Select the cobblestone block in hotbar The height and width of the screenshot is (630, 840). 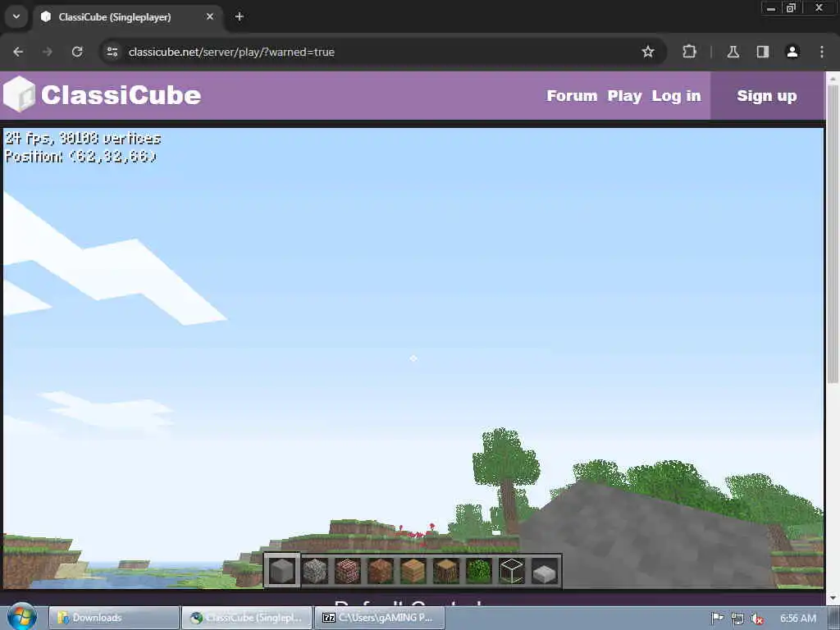coord(315,571)
